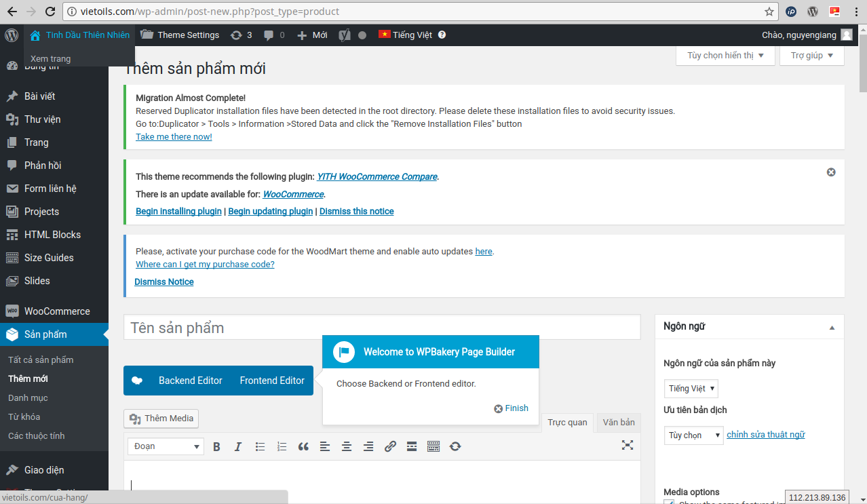Viewport: 867px width, 504px height.
Task: Click the Tên sản phẩm title field
Action: (382, 328)
